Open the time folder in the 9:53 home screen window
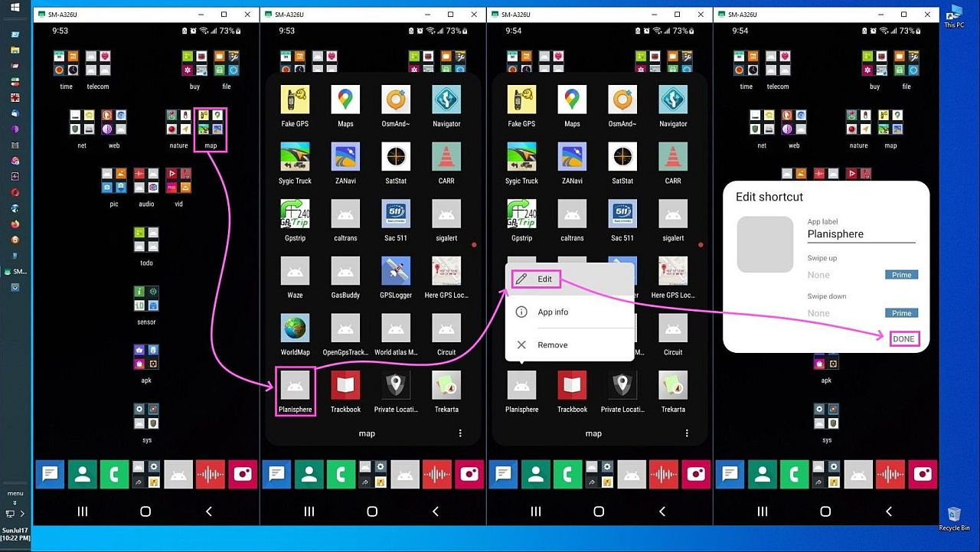980x552 pixels. (67, 64)
